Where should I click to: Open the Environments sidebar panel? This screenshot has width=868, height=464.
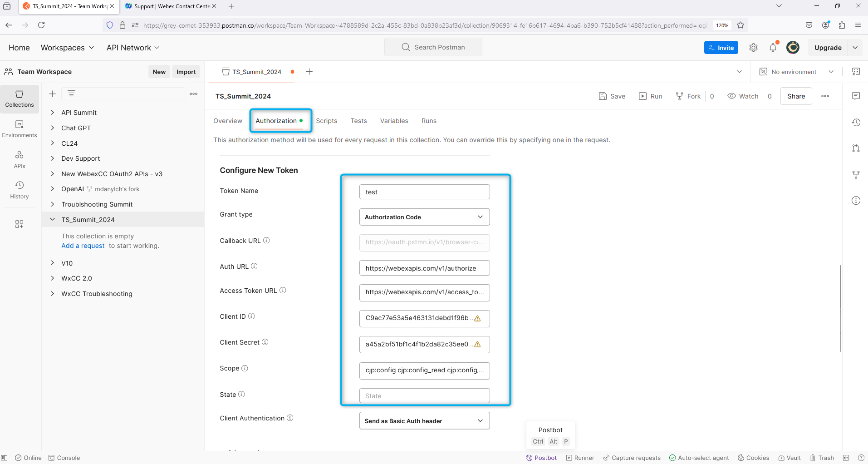(20, 129)
